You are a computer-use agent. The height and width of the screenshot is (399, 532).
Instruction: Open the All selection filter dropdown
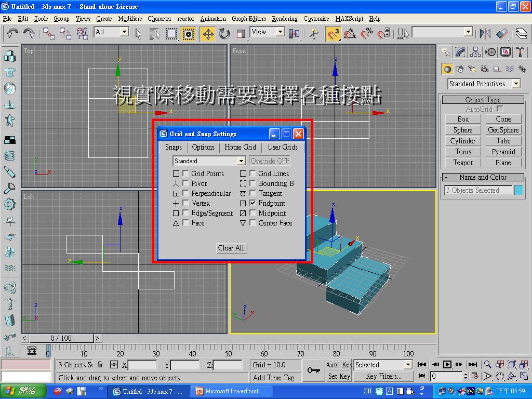(x=111, y=32)
